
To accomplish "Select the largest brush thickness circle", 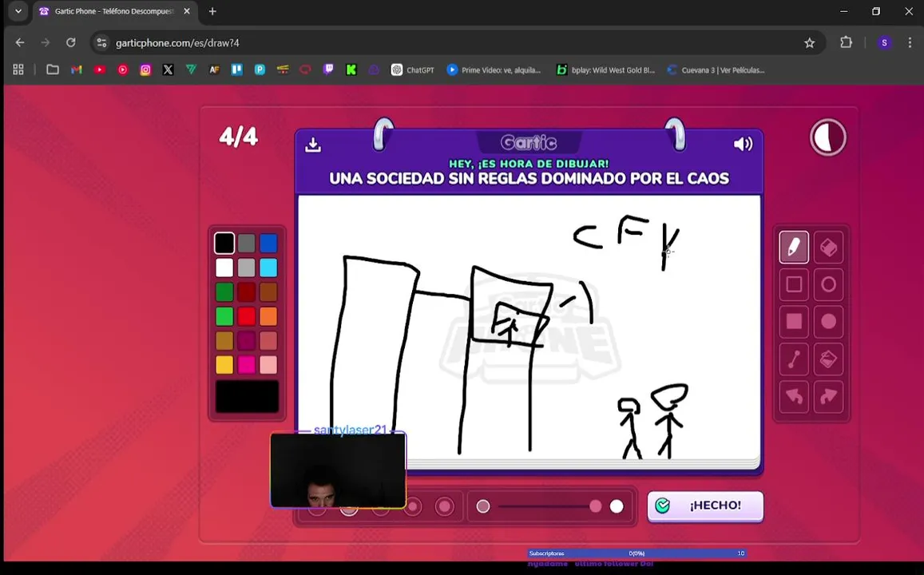I will (444, 506).
